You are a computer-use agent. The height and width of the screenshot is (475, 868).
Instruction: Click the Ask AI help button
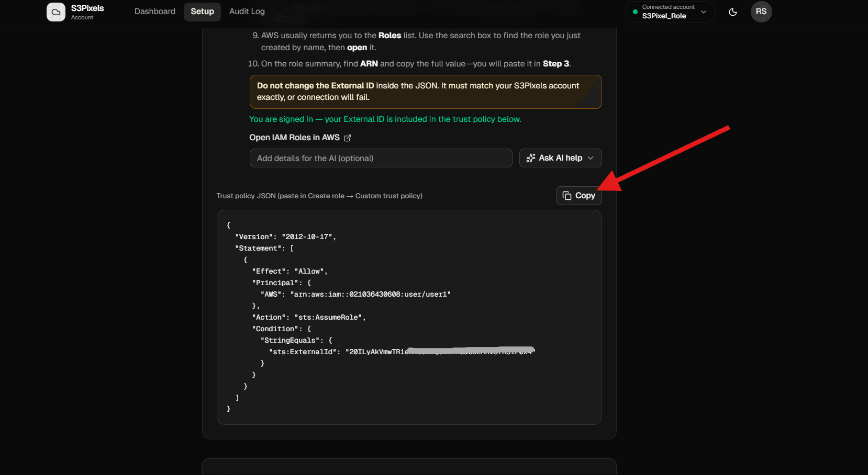tap(560, 157)
